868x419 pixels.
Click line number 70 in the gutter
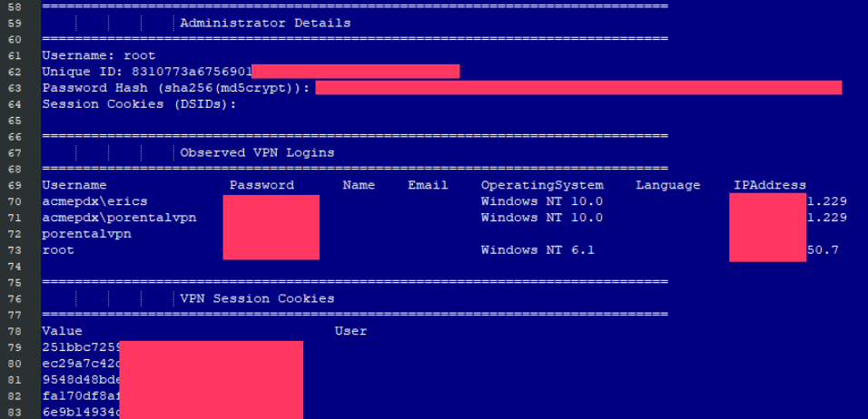coord(15,201)
